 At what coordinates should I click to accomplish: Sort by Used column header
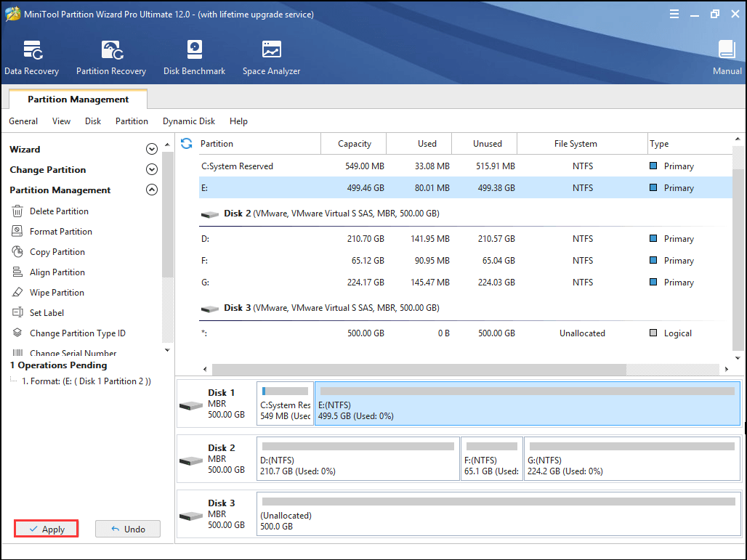pos(419,143)
